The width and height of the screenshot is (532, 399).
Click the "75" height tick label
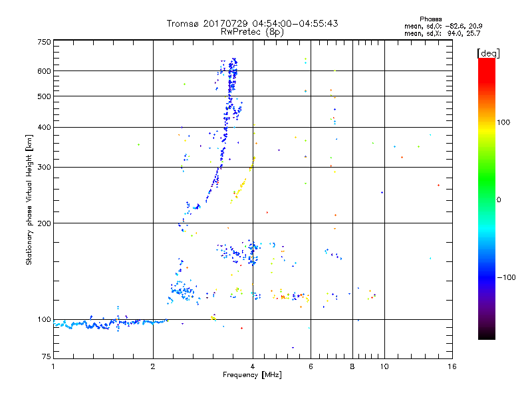[x=47, y=356]
